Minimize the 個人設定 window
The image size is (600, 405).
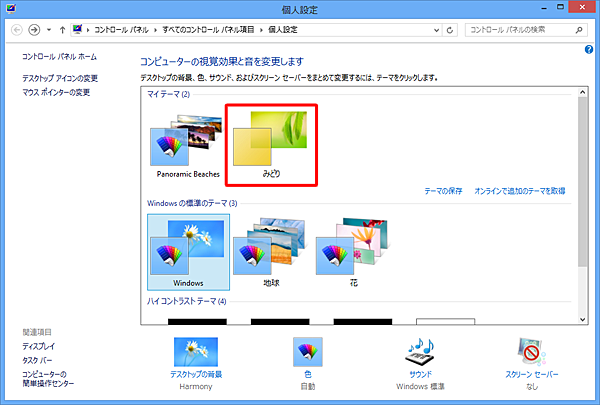[544, 8]
